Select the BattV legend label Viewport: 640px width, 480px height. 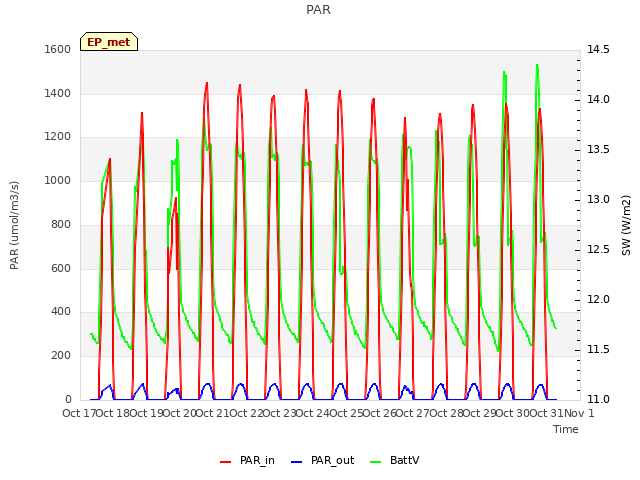click(404, 460)
